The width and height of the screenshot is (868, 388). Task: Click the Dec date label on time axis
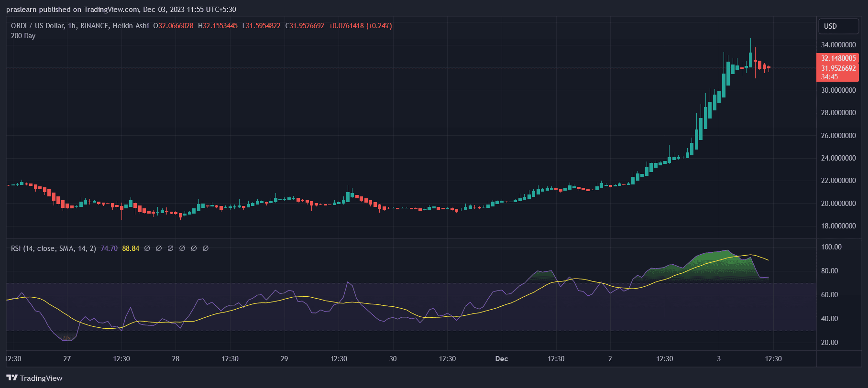point(501,359)
